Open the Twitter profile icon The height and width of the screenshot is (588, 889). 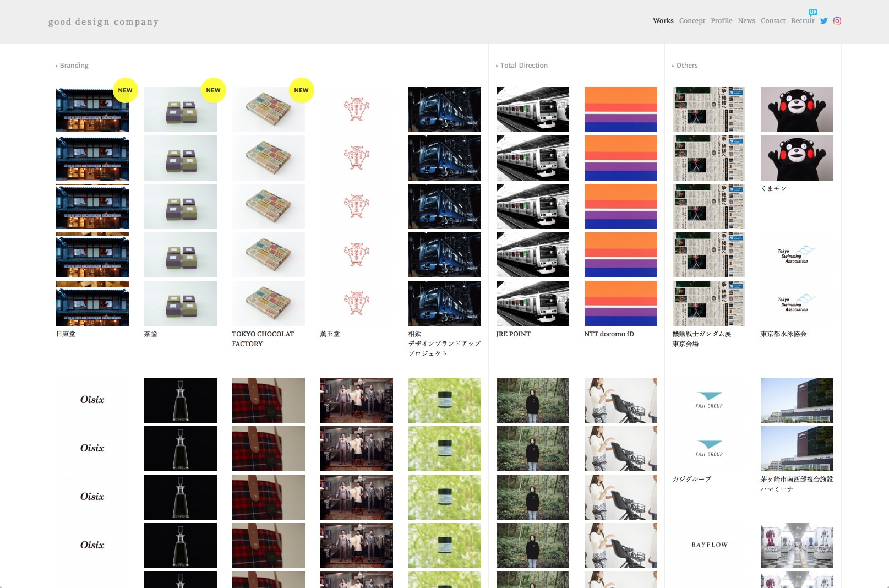pyautogui.click(x=823, y=21)
